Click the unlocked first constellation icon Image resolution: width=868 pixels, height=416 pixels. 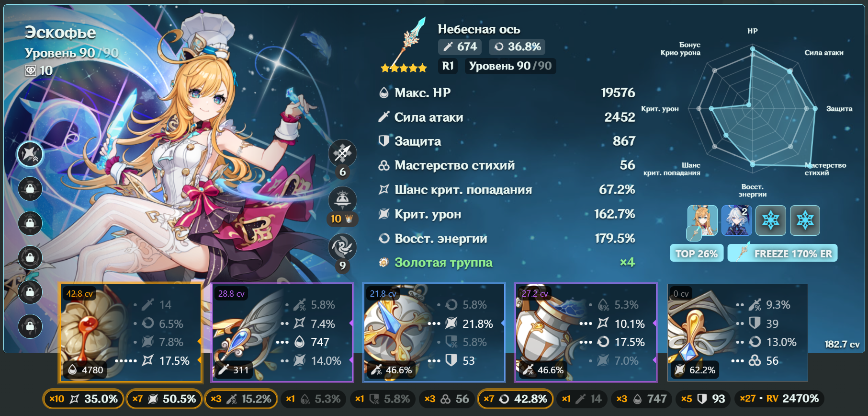(x=30, y=154)
